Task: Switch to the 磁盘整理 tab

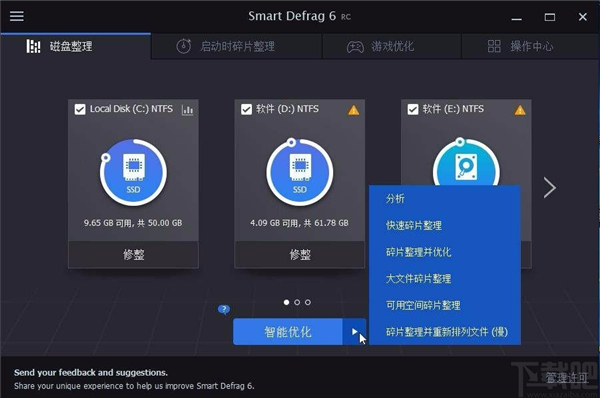Action: (x=75, y=46)
